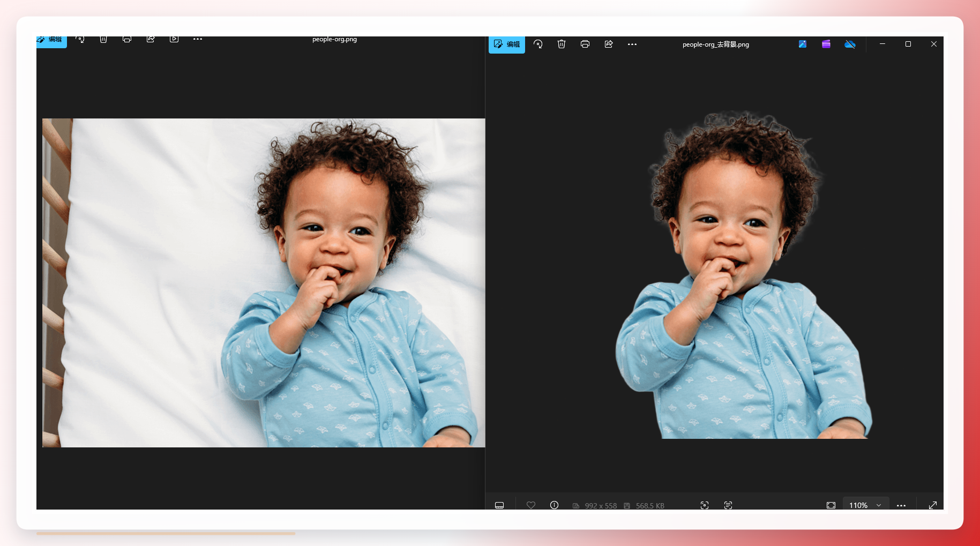Screen dimensions: 980x546
Task: Click the trash icon in the left window
Action: click(x=103, y=39)
